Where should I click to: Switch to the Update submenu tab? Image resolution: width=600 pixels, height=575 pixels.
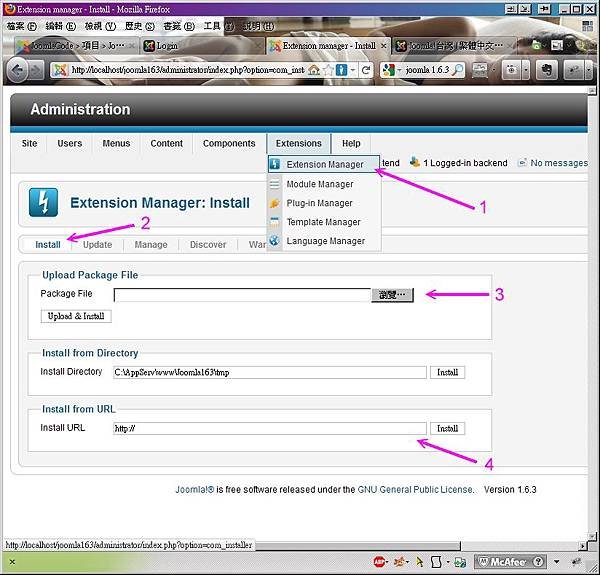pyautogui.click(x=98, y=244)
